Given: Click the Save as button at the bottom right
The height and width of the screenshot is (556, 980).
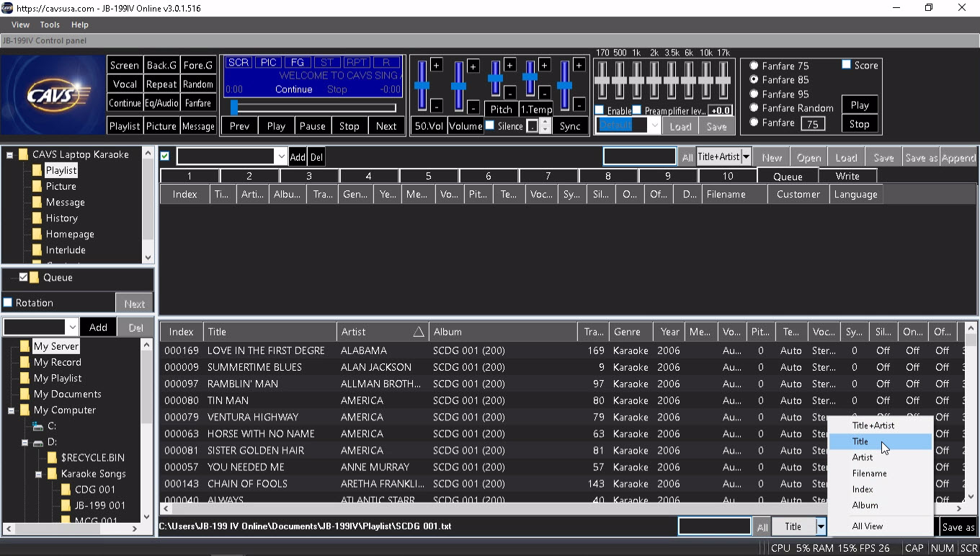Looking at the screenshot, I should [958, 527].
